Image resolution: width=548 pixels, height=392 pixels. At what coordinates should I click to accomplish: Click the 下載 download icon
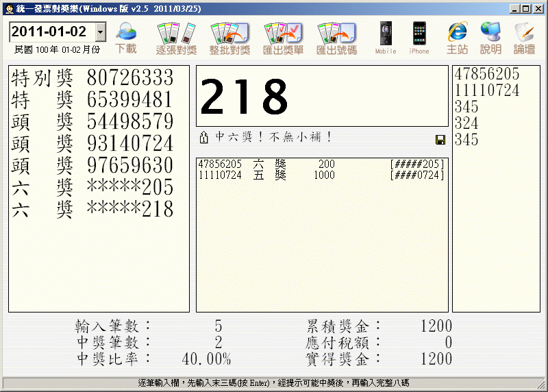tap(126, 38)
